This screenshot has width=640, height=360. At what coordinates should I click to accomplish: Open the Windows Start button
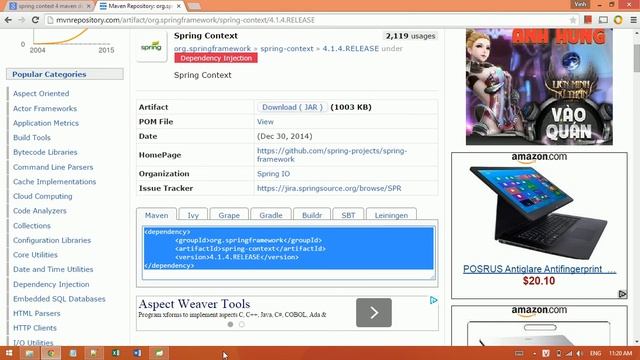click(x=9, y=353)
